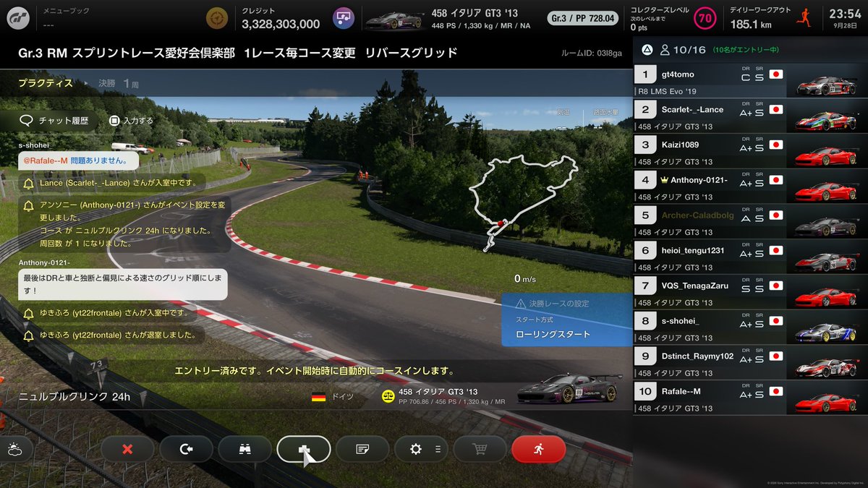
Task: Click the highlighted car change button
Action: pos(304,449)
